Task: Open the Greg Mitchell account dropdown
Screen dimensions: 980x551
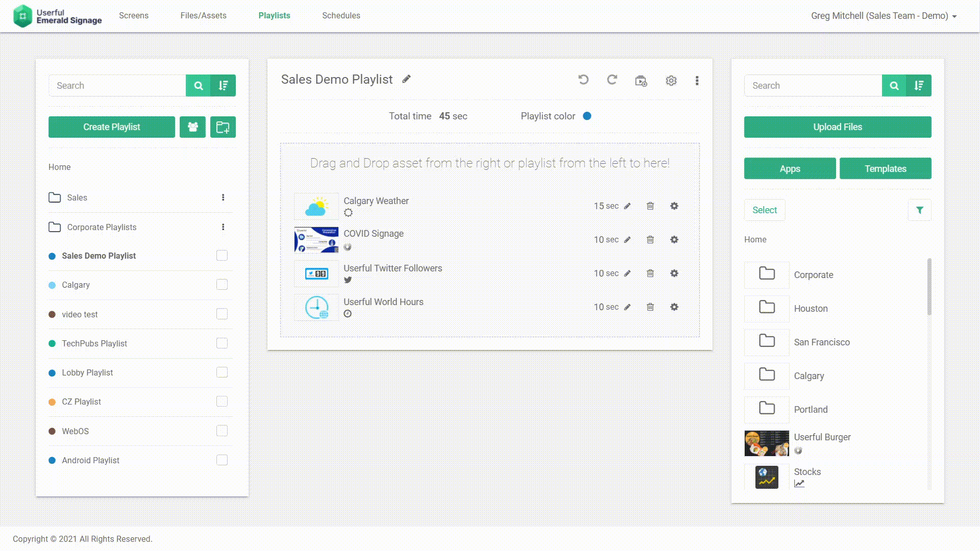Action: (x=884, y=16)
